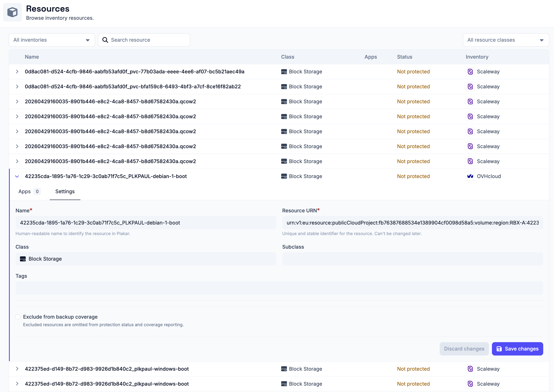Collapse the PLKPAUL-debian-1-boot row
This screenshot has height=392, width=554.
[x=17, y=176]
